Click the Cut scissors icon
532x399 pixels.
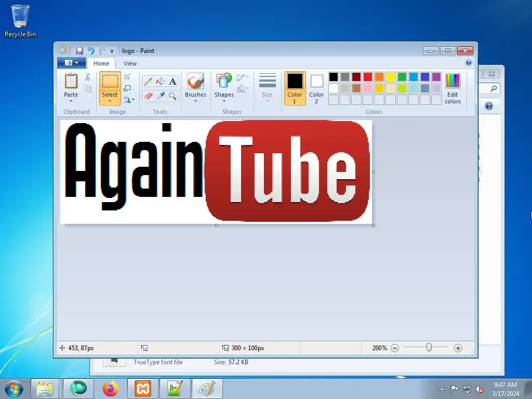click(x=87, y=77)
